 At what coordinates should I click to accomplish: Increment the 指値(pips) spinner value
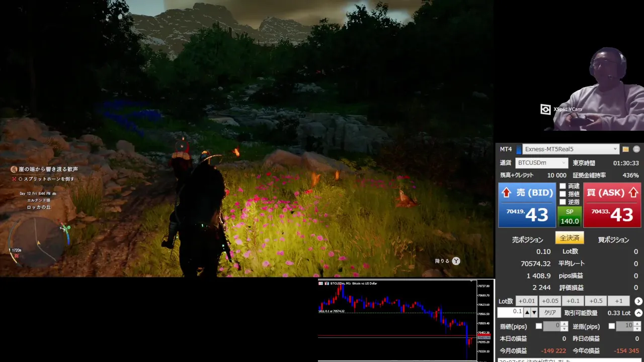[x=565, y=324]
